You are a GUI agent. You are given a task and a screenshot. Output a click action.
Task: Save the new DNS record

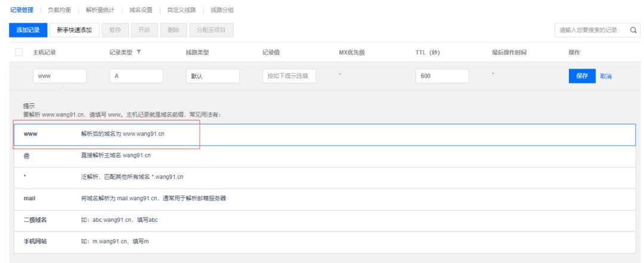pos(582,76)
